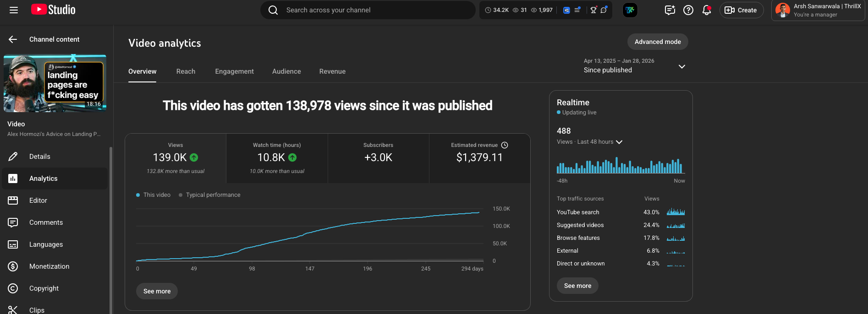Viewport: 868px width, 314px height.
Task: Switch to the Revenue tab
Action: pyautogui.click(x=332, y=71)
